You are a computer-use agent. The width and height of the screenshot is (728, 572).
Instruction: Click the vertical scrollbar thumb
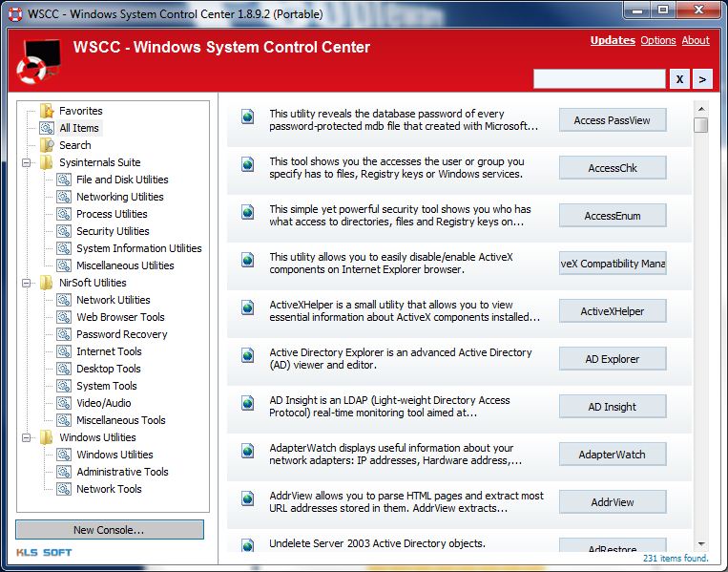coord(701,125)
